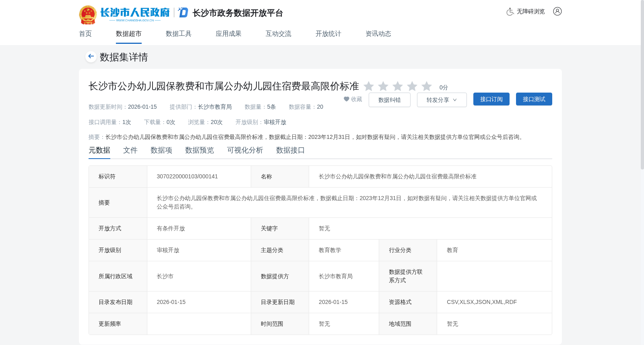Click the identifier 3070220000103/000141

click(187, 176)
